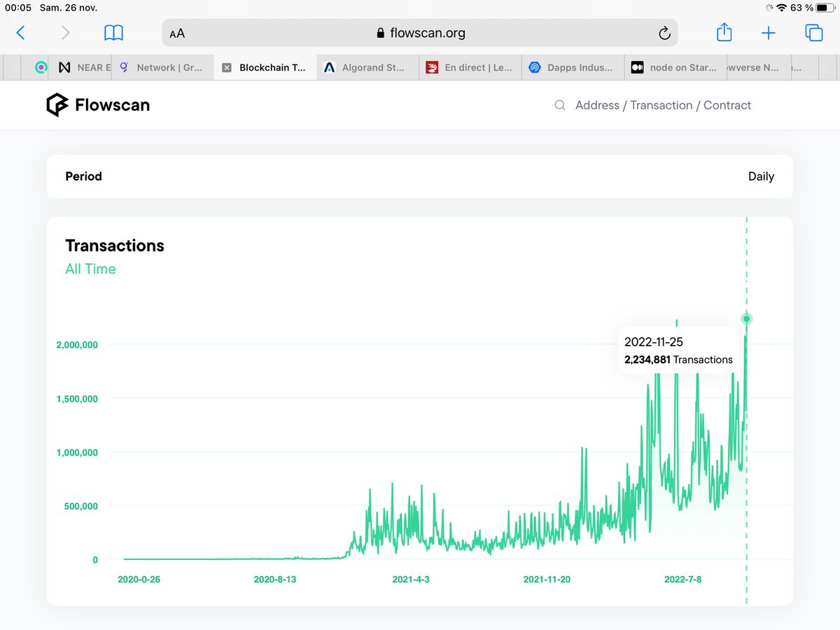Viewport: 840px width, 630px height.
Task: Click the Flowscan logo
Action: 98,105
